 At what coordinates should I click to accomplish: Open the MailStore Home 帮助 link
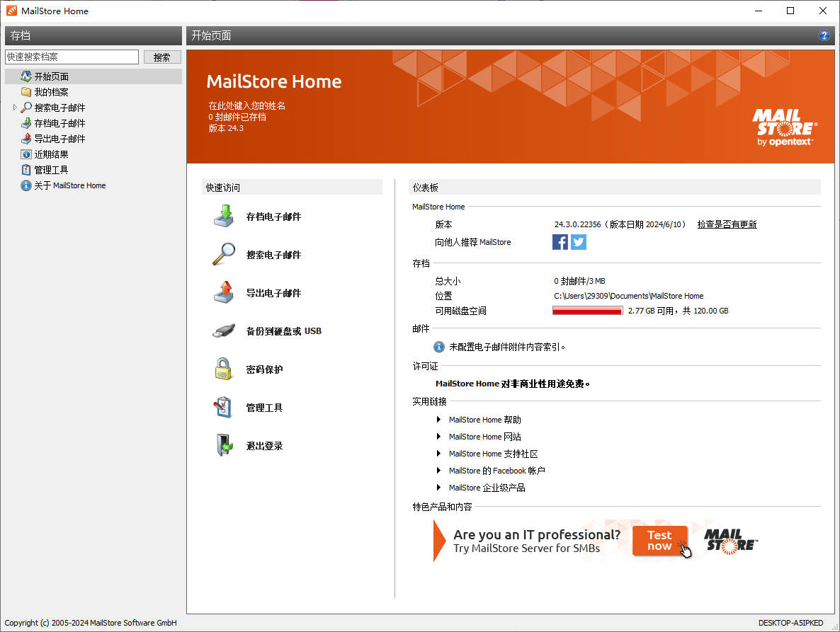point(485,420)
